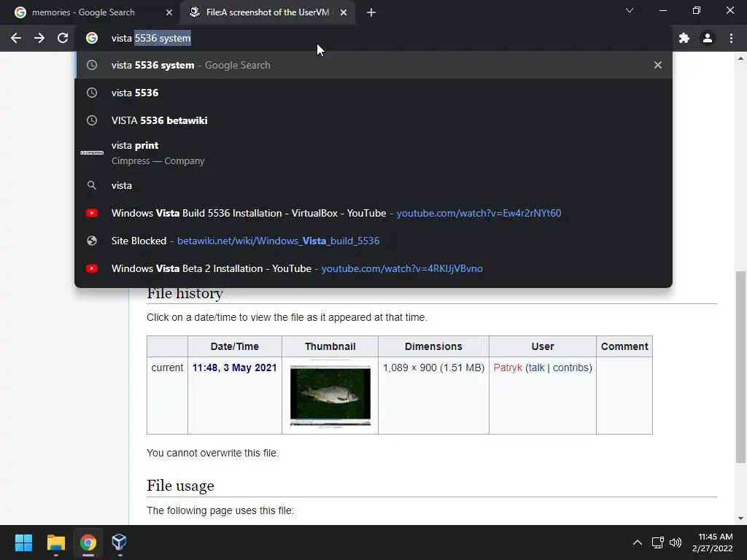The height and width of the screenshot is (560, 747).
Task: Click the Cimpress logo icon
Action: [92, 153]
